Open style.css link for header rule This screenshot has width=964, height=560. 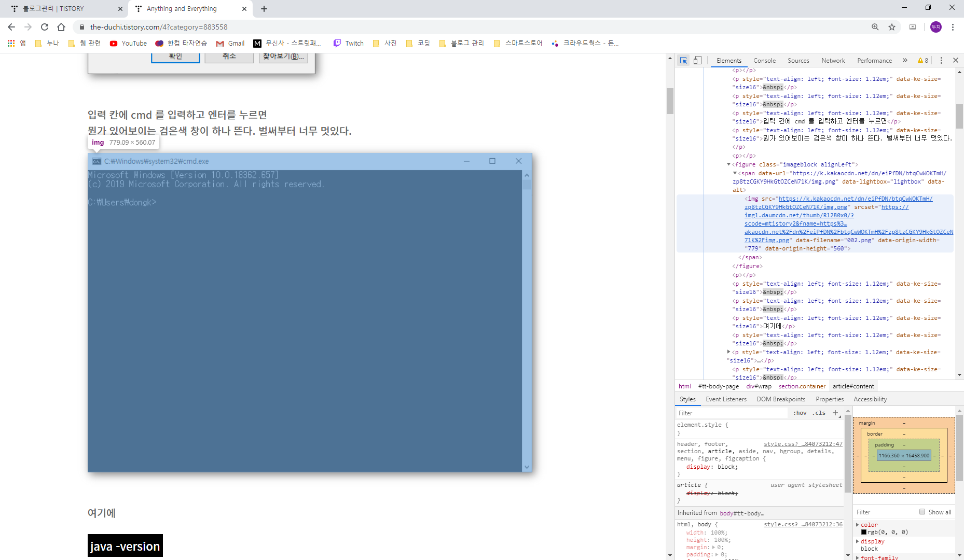[x=803, y=444]
